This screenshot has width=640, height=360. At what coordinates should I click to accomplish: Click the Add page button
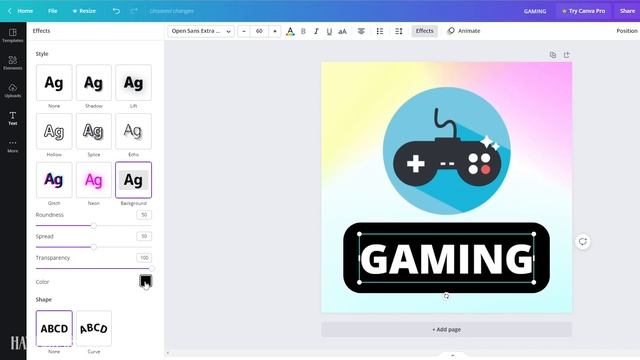447,329
